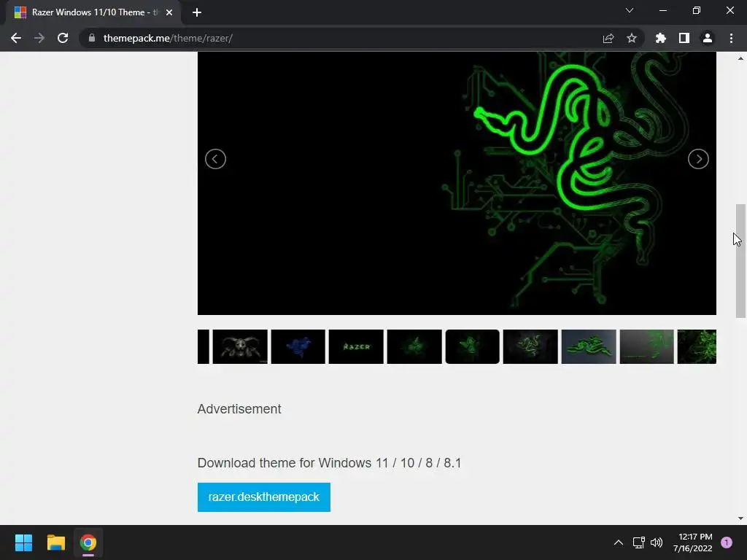This screenshot has height=560, width=747.
Task: Click the 'Download theme for Windows' heading
Action: pyautogui.click(x=329, y=463)
